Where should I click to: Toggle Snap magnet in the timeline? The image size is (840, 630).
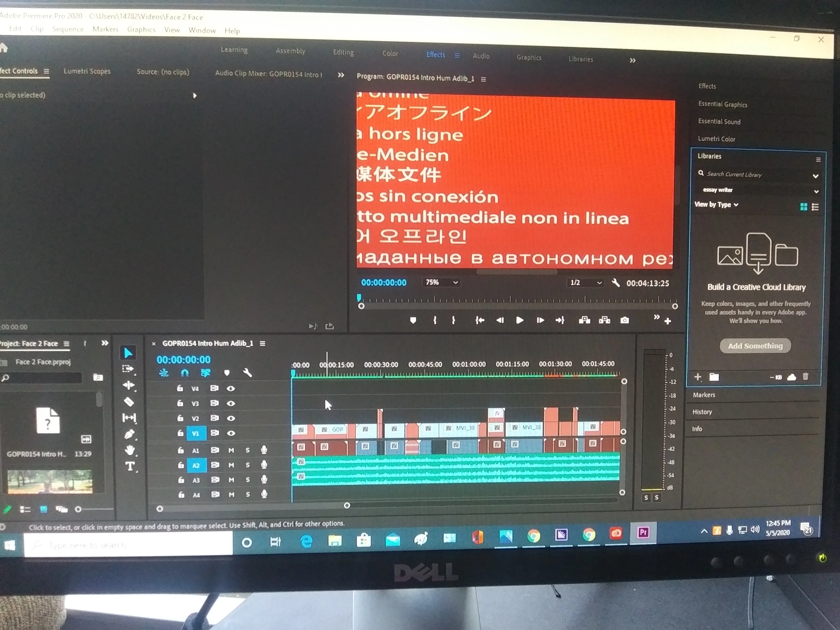click(x=185, y=373)
